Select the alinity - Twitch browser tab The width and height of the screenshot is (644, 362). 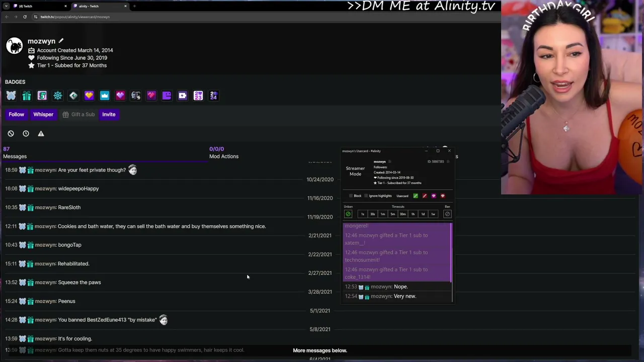101,6
